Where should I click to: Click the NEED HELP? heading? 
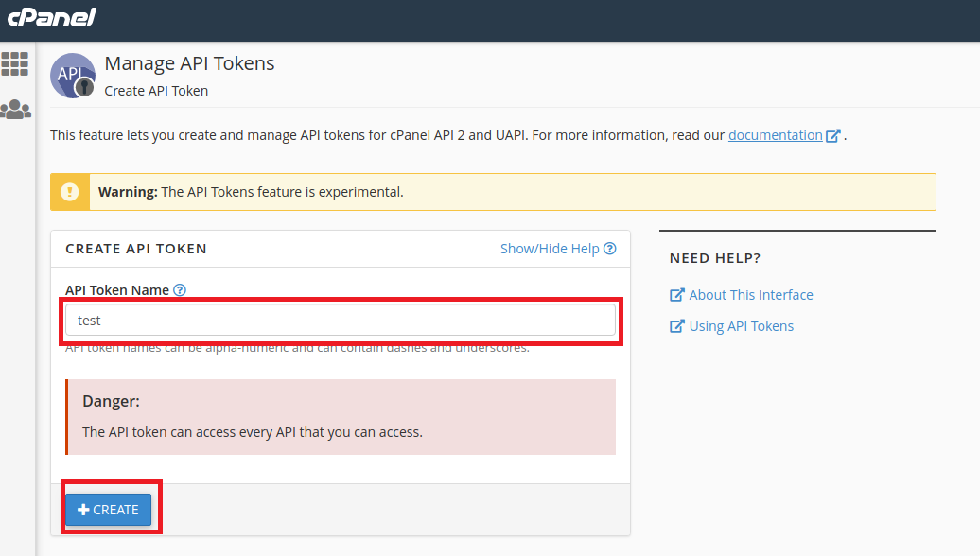pos(715,258)
